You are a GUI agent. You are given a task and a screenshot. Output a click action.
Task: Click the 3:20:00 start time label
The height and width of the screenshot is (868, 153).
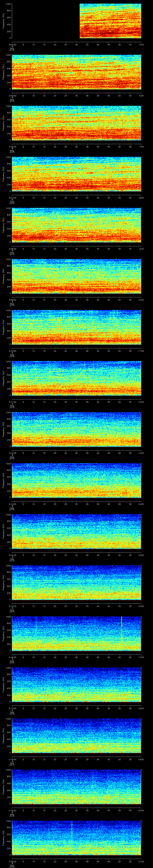12,861
